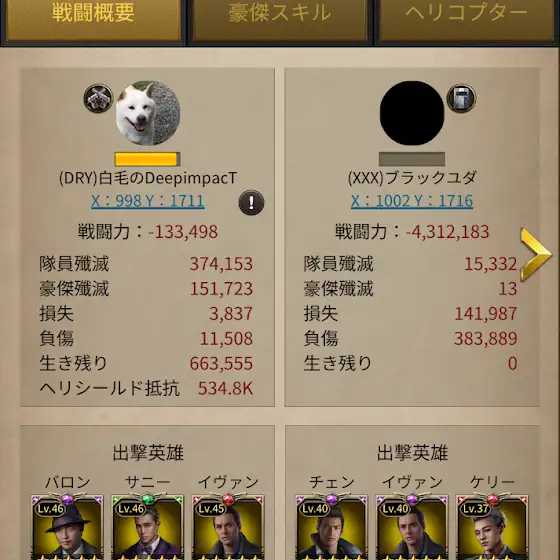
Task: Open the バロン Lv.46 hero portrait
Action: 67,526
